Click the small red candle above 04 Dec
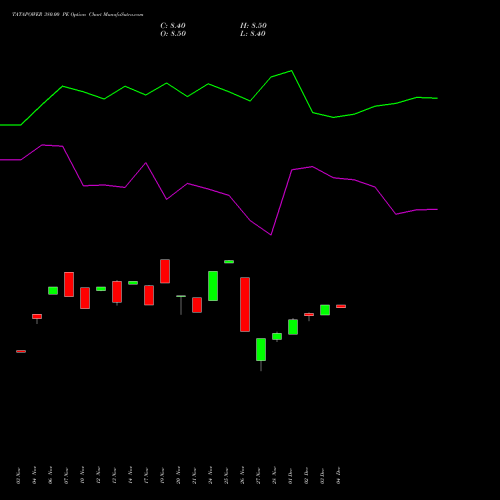The image size is (500, 500). 341,306
